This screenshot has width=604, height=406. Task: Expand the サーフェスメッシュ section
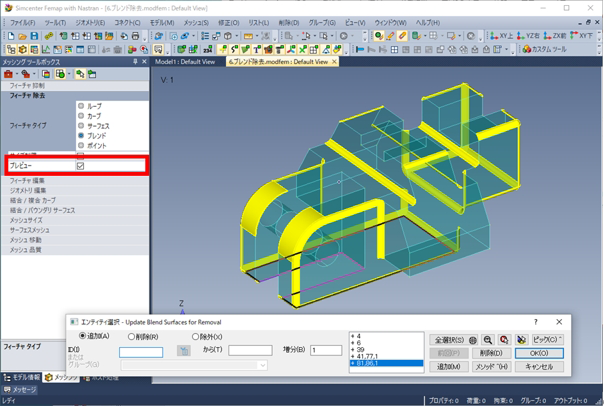tap(75, 230)
